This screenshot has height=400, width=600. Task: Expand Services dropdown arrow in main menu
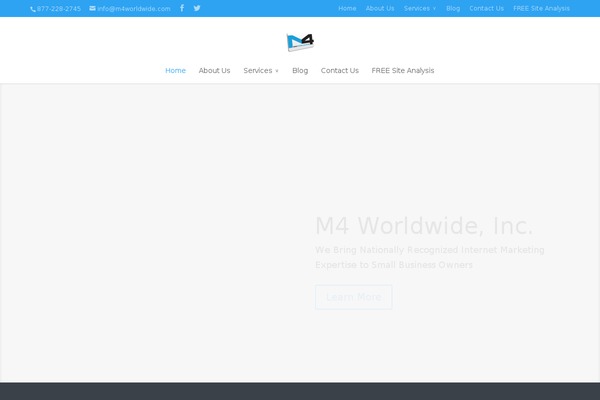pyautogui.click(x=277, y=71)
